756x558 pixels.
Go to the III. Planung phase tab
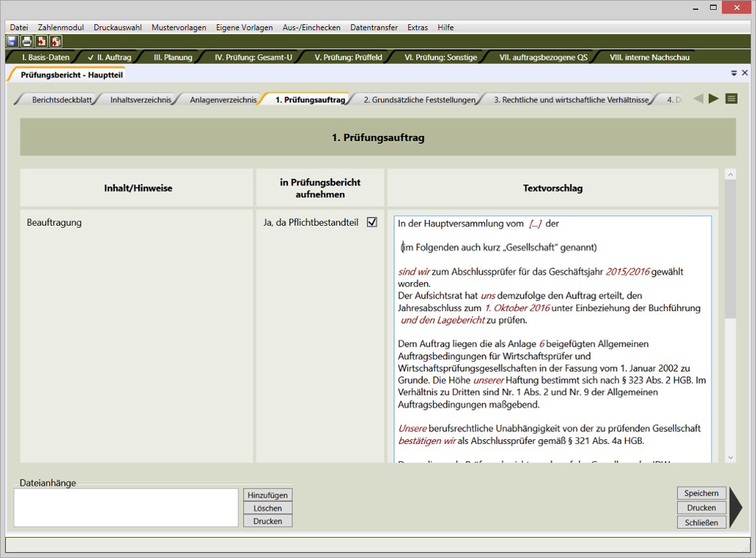[173, 57]
